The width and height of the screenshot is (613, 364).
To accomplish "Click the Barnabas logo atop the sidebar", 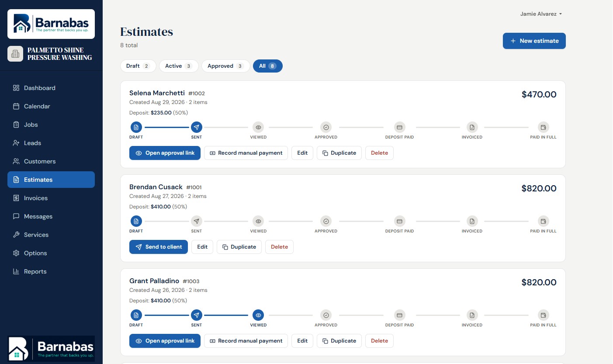I will 51,24.
